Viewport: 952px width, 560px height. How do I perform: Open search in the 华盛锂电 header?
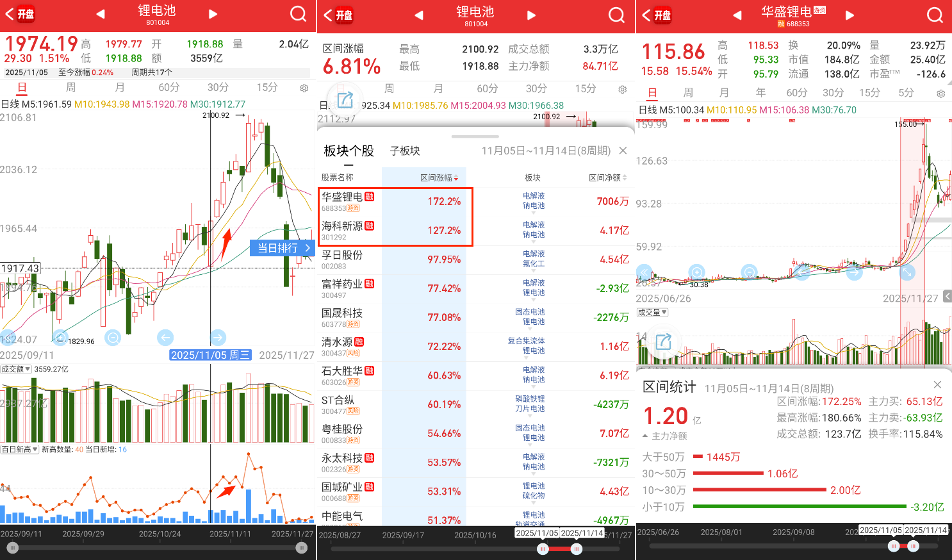(x=935, y=15)
